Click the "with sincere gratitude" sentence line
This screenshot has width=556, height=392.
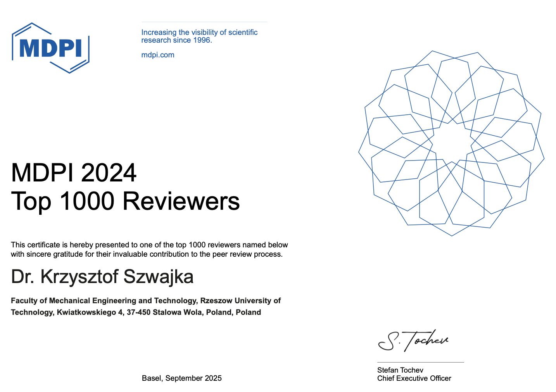(x=147, y=254)
